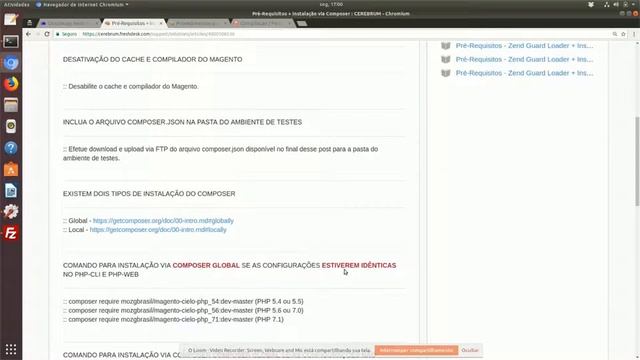Open the Global getcomposer.org globally link
Viewport: 640px width, 360px height.
163,220
